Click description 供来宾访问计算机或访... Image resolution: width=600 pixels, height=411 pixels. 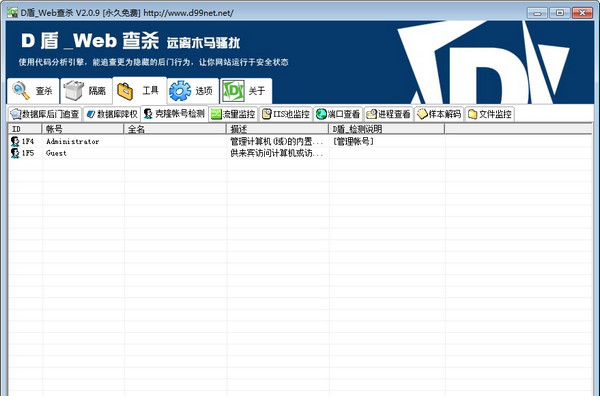[x=277, y=153]
